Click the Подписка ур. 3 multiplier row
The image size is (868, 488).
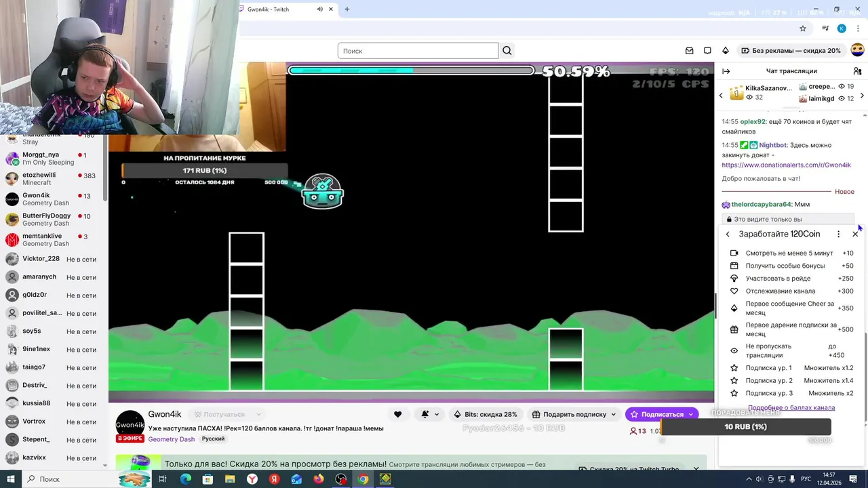[791, 393]
